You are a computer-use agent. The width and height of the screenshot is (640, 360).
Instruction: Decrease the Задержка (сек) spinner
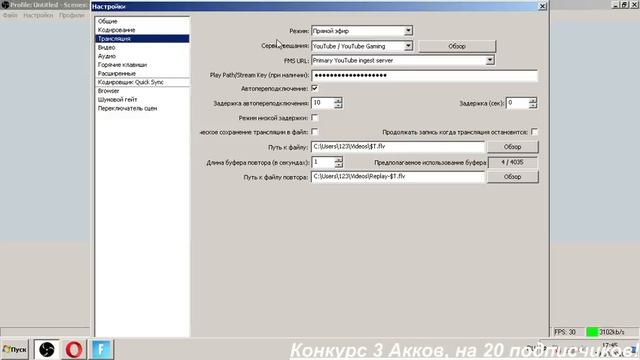(533, 106)
